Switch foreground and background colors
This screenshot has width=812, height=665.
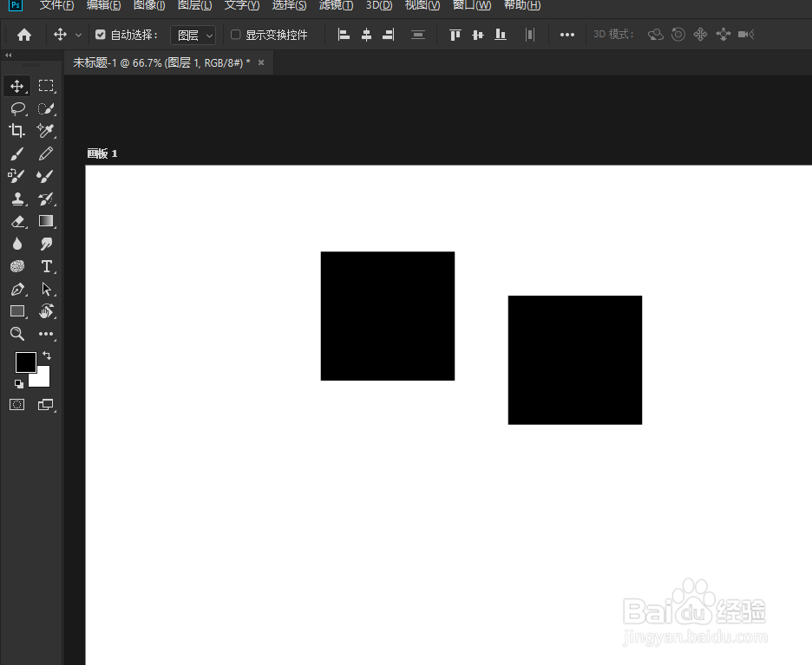tap(47, 355)
